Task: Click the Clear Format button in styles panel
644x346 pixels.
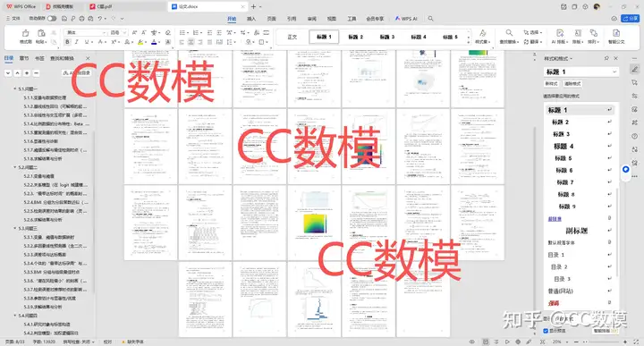Action: (x=572, y=83)
